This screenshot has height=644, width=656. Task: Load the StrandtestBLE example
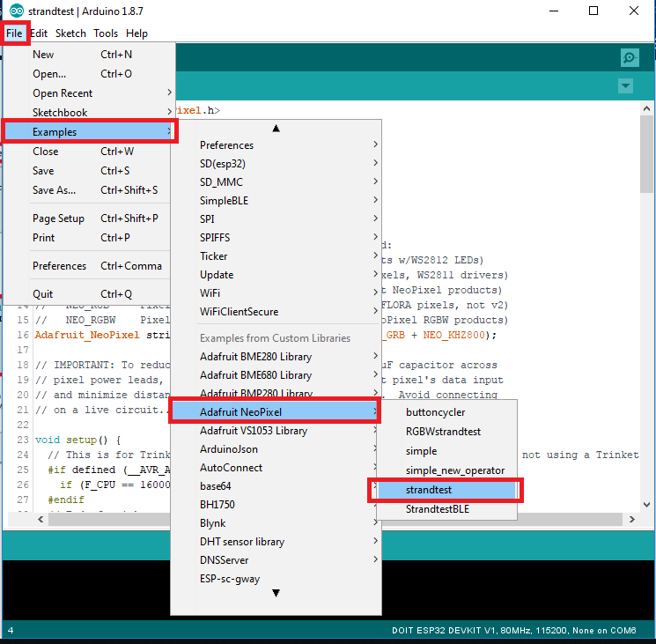tap(446, 509)
